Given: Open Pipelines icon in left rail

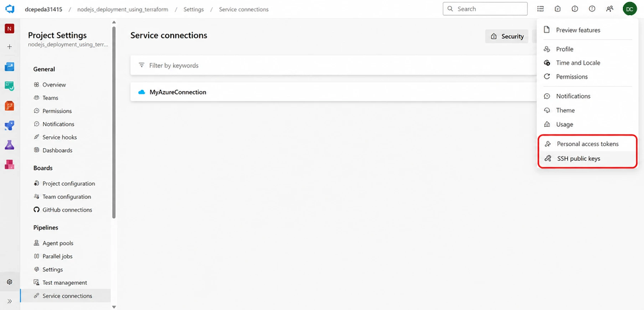Looking at the screenshot, I should [9, 126].
